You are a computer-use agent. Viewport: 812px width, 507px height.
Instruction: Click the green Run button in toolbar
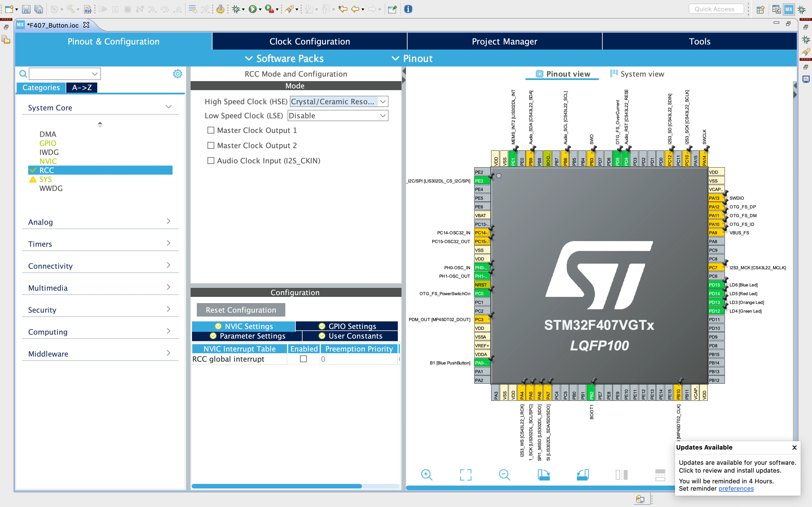point(252,9)
